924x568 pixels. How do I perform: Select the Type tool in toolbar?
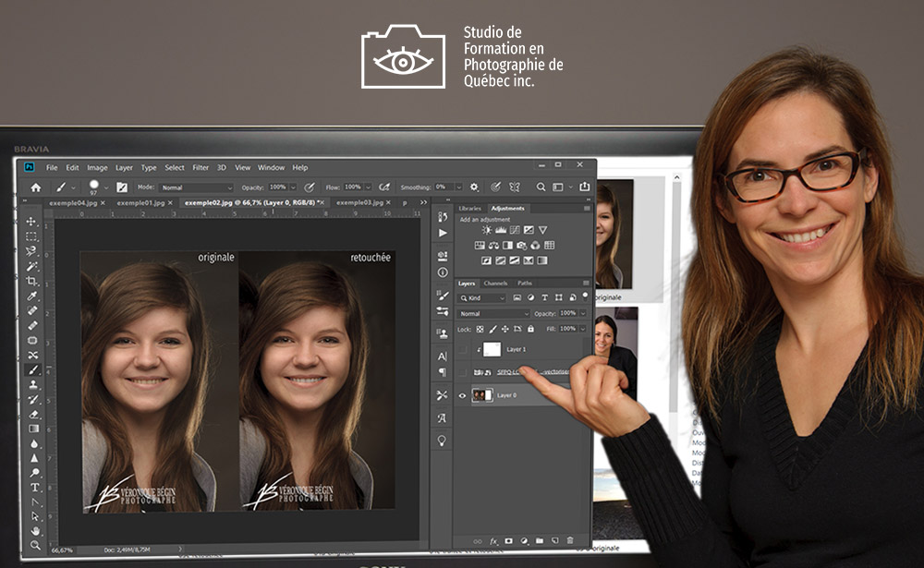(35, 488)
